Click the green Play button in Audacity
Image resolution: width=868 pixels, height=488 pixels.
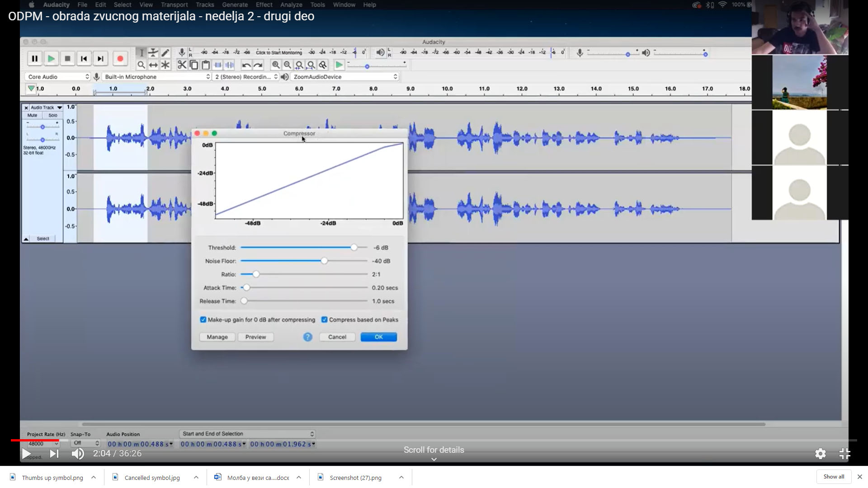coord(51,59)
